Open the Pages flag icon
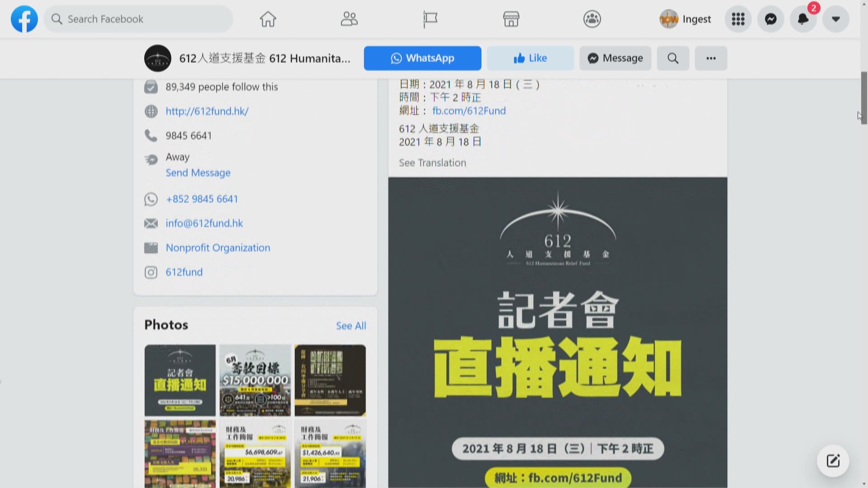This screenshot has width=868, height=488. click(x=430, y=19)
